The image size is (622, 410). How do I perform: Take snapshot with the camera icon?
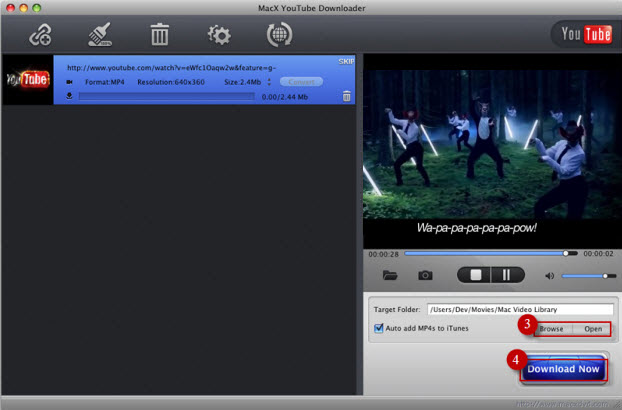(x=425, y=275)
